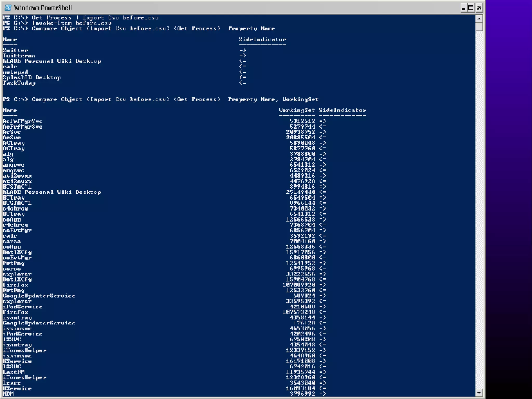532x399 pixels.
Task: Click the scrollbar up arrow
Action: (x=479, y=18)
